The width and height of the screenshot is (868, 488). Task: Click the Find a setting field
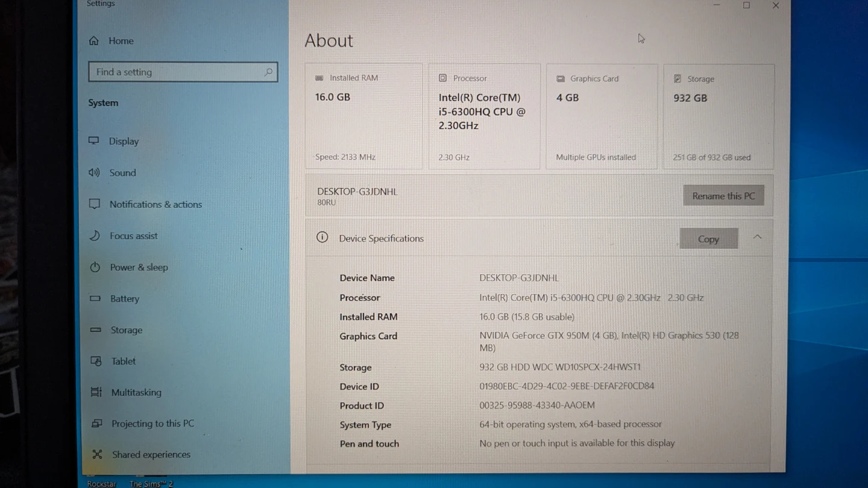[x=175, y=72]
